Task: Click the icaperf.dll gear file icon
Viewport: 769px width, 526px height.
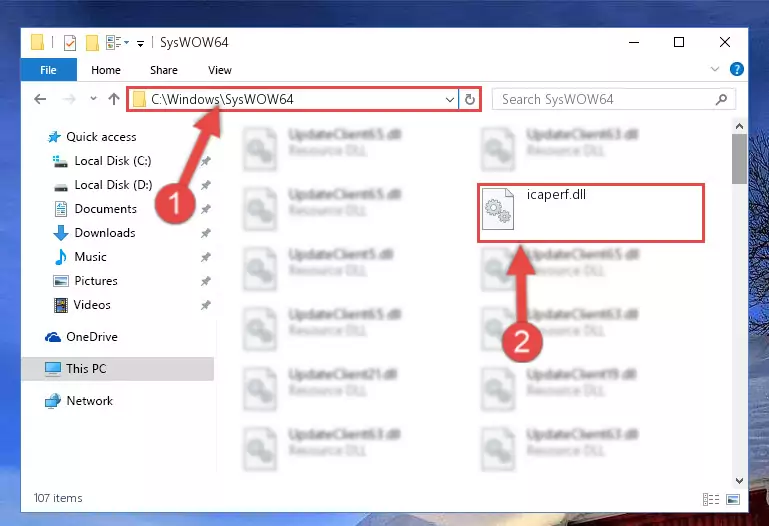Action: (498, 209)
